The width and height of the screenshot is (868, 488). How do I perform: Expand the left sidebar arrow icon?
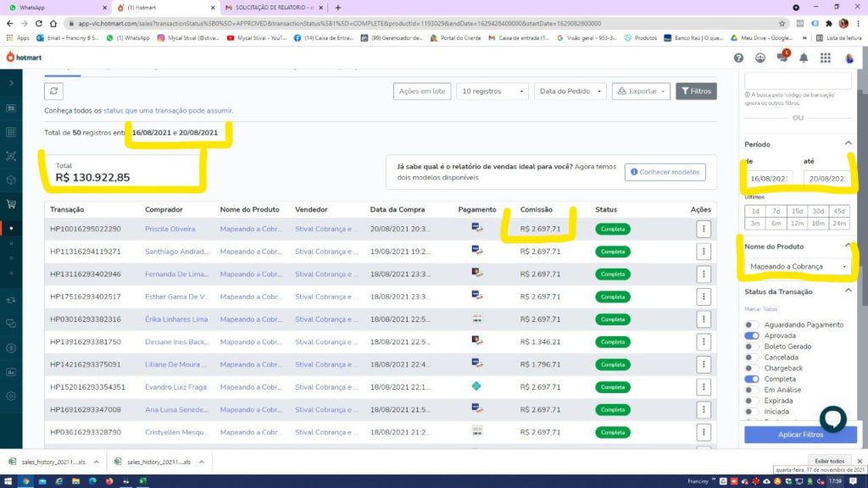[x=11, y=84]
